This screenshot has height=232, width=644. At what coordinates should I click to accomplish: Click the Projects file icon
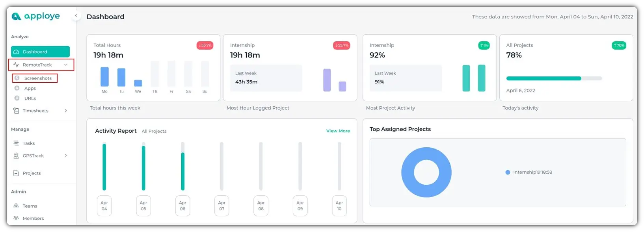point(16,173)
